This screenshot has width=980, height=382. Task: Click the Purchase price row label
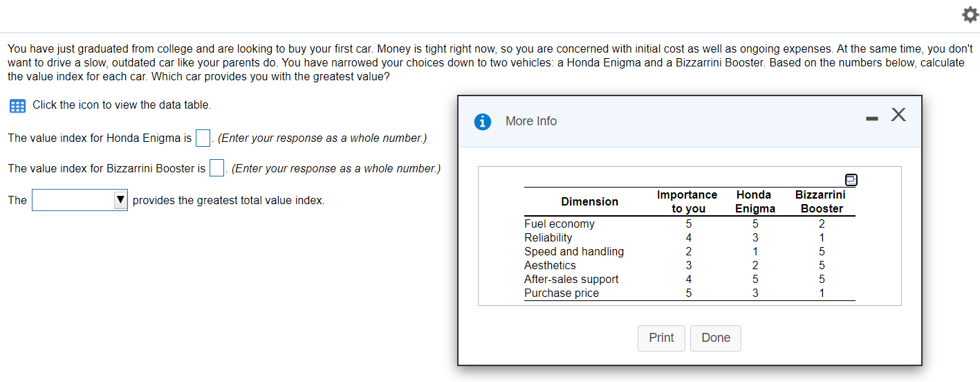pos(562,293)
